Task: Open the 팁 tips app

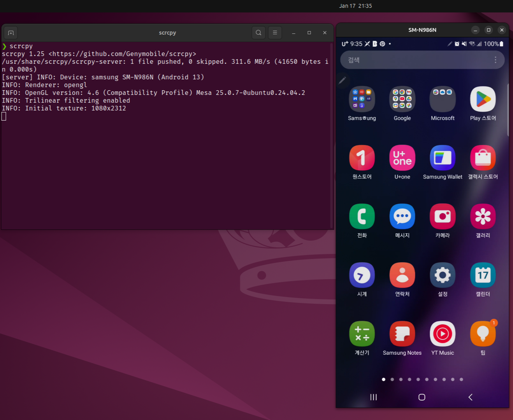Action: point(483,334)
